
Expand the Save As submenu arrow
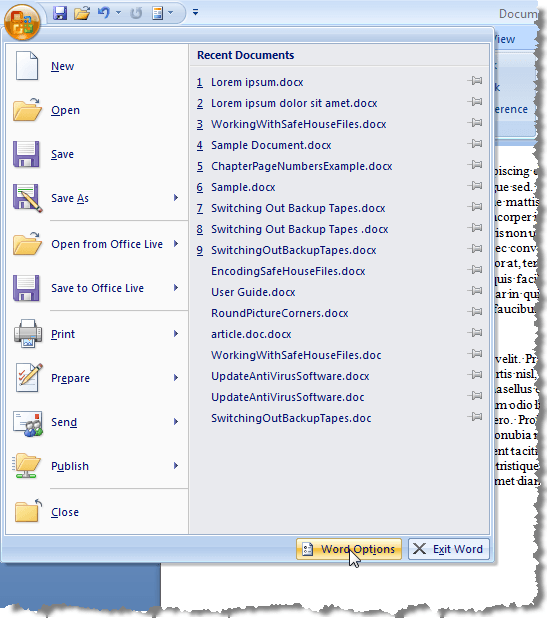point(176,198)
